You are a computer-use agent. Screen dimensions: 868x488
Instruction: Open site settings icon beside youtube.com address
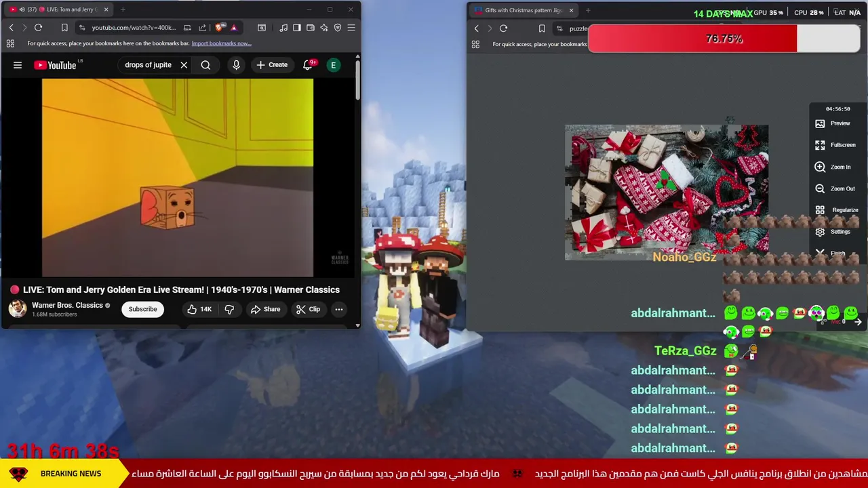point(82,28)
